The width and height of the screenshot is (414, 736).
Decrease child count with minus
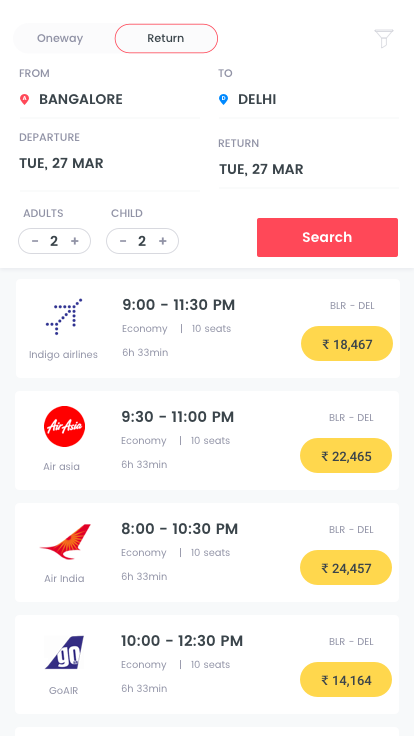point(123,241)
